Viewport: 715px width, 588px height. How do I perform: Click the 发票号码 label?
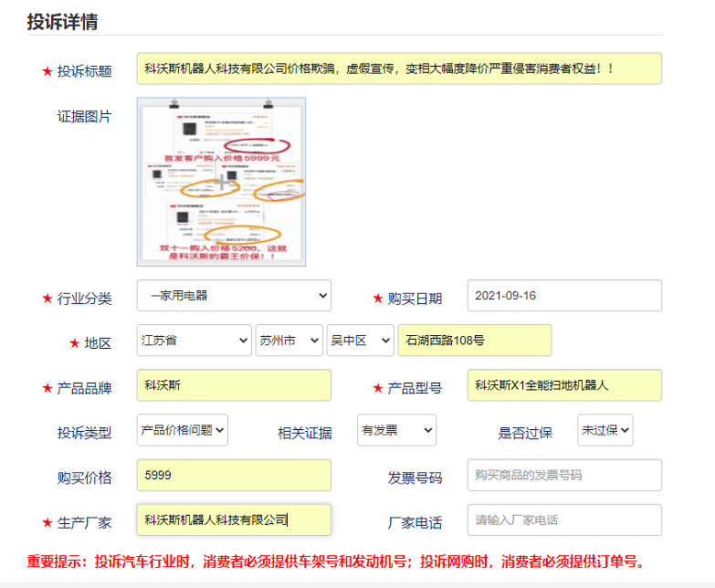(x=415, y=478)
